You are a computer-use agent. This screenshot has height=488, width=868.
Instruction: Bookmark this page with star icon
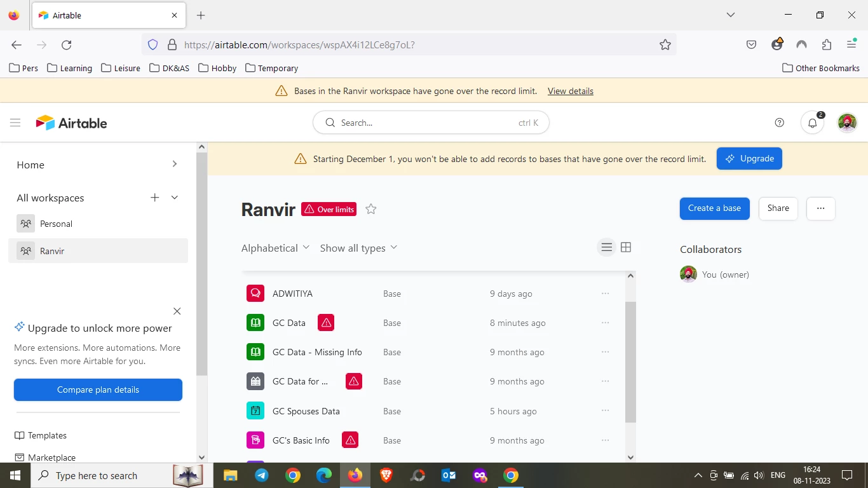click(665, 44)
